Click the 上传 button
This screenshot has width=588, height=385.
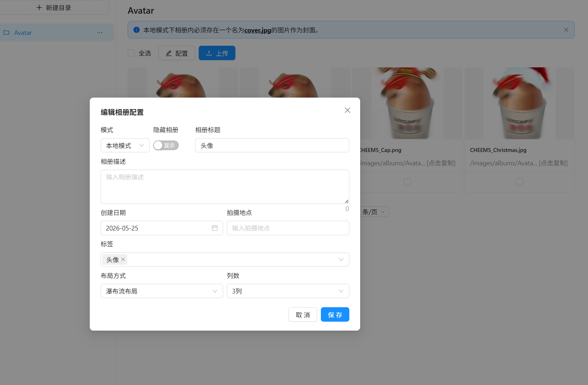217,53
